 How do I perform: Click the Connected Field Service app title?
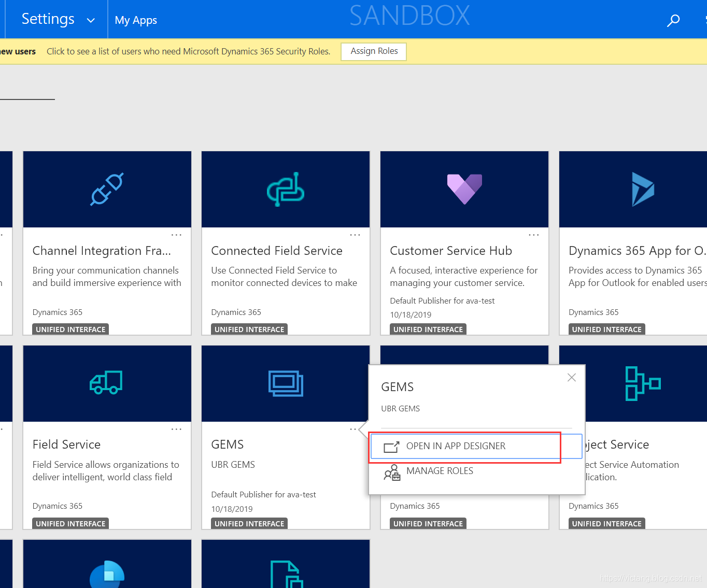(277, 251)
